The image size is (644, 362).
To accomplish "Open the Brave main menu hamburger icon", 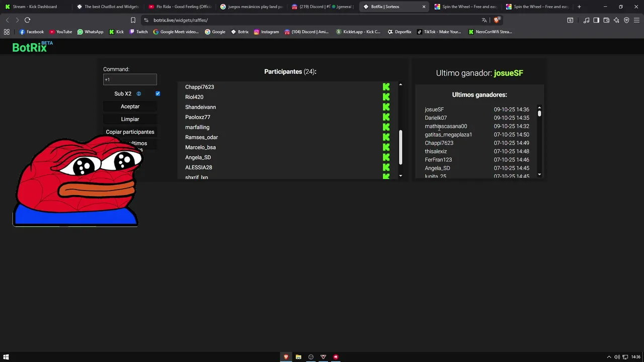I will [x=636, y=20].
